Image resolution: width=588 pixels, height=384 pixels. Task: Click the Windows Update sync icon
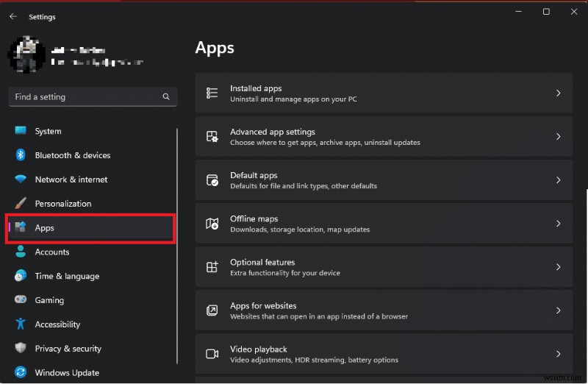click(21, 372)
